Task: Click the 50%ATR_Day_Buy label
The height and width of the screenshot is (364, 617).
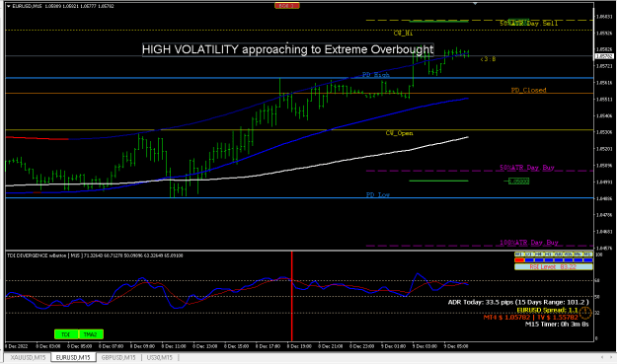Action: click(527, 168)
